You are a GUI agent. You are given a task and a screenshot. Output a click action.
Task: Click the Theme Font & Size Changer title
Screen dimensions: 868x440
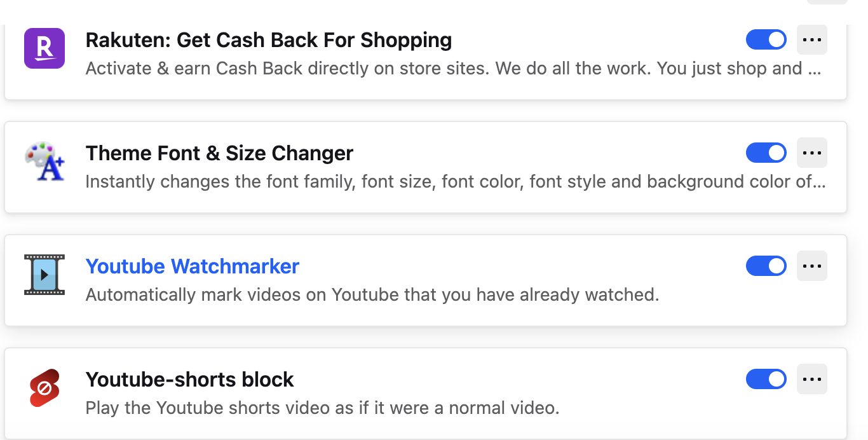(219, 153)
